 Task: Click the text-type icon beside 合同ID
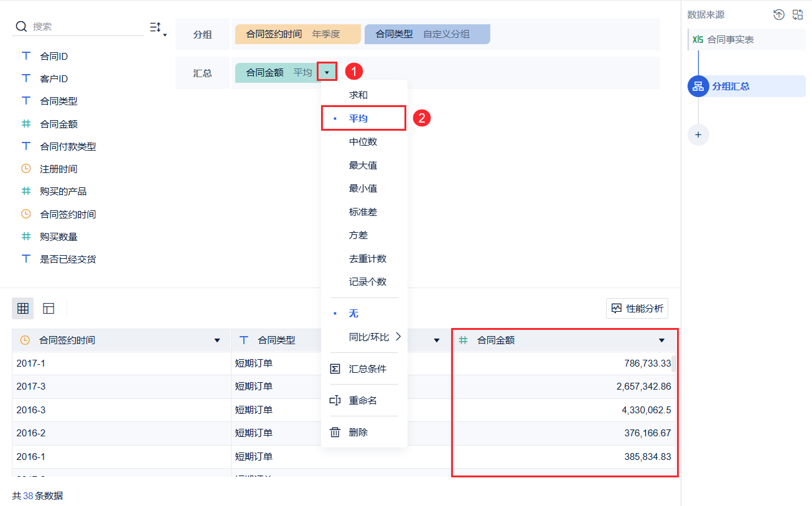click(x=26, y=56)
